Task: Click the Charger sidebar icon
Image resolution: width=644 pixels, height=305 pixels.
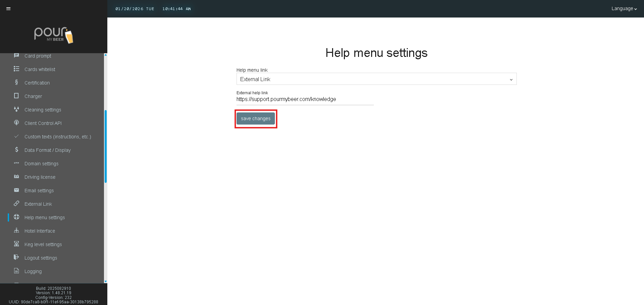Action: (16, 96)
